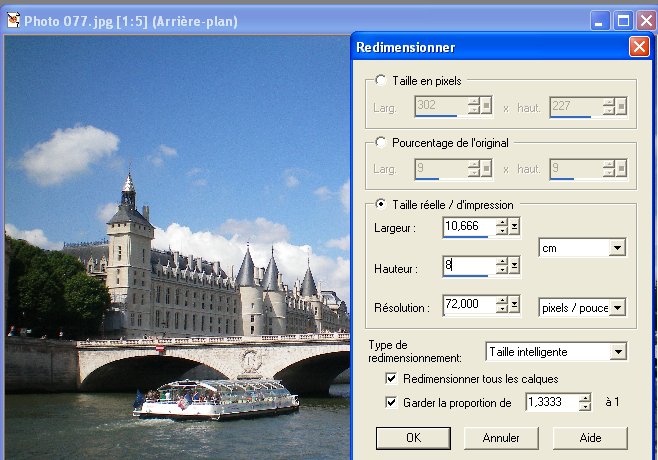
Task: Decrease the Largeur value with down arrow
Action: pos(502,231)
